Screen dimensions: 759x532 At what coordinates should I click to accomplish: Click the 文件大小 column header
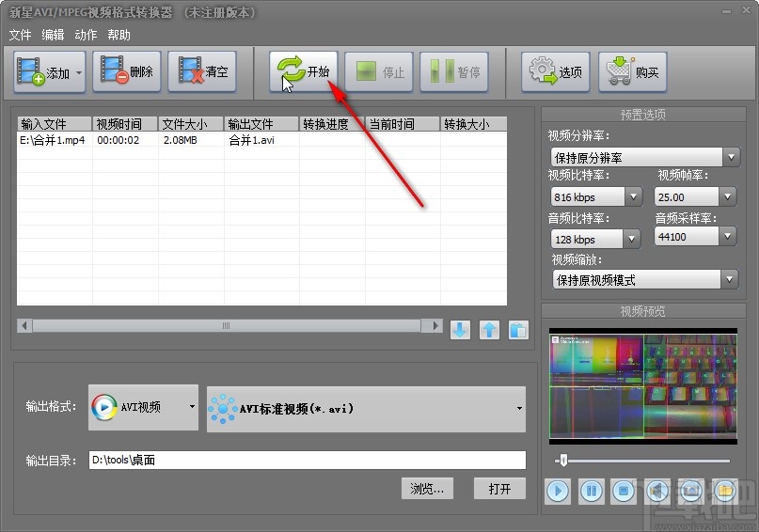click(191, 124)
